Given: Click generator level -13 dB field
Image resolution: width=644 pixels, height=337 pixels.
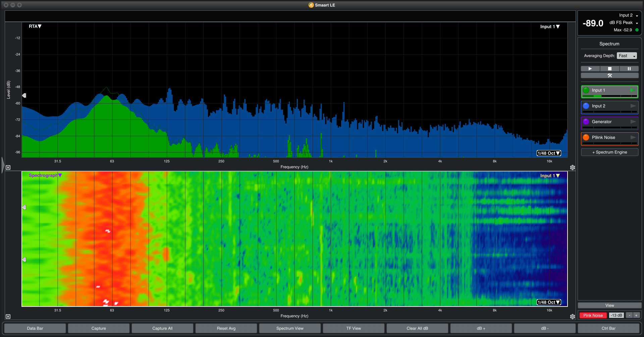Looking at the screenshot, I should click(x=616, y=315).
